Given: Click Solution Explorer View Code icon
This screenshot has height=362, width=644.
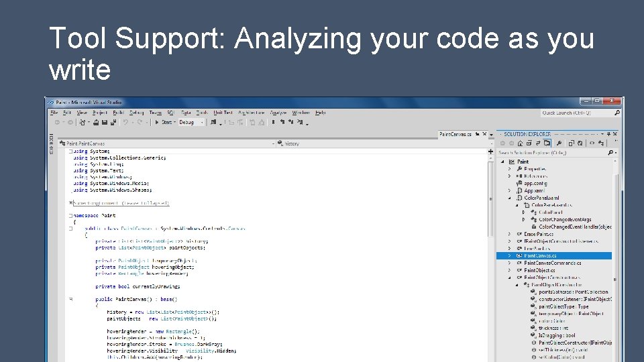Looking at the screenshot, I should pyautogui.click(x=592, y=143).
